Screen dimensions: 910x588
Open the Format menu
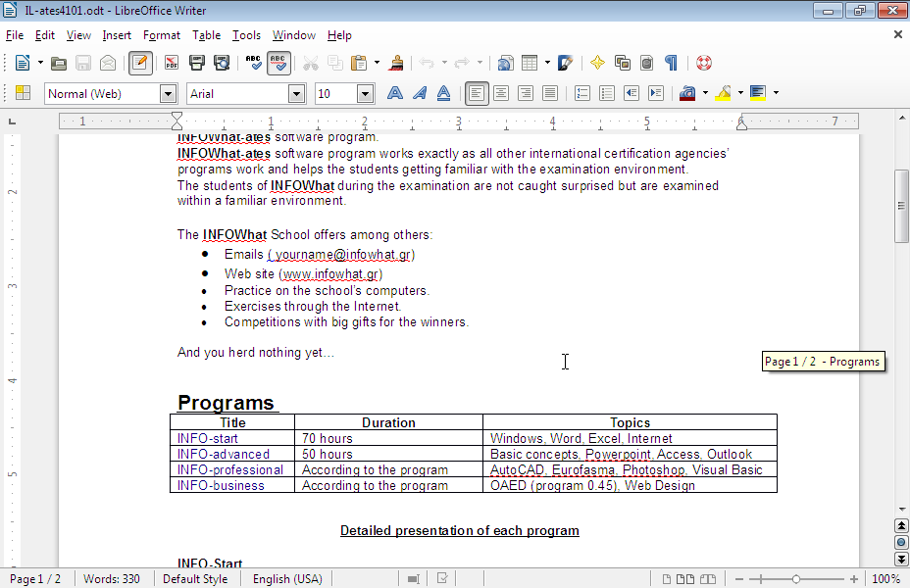tap(162, 35)
